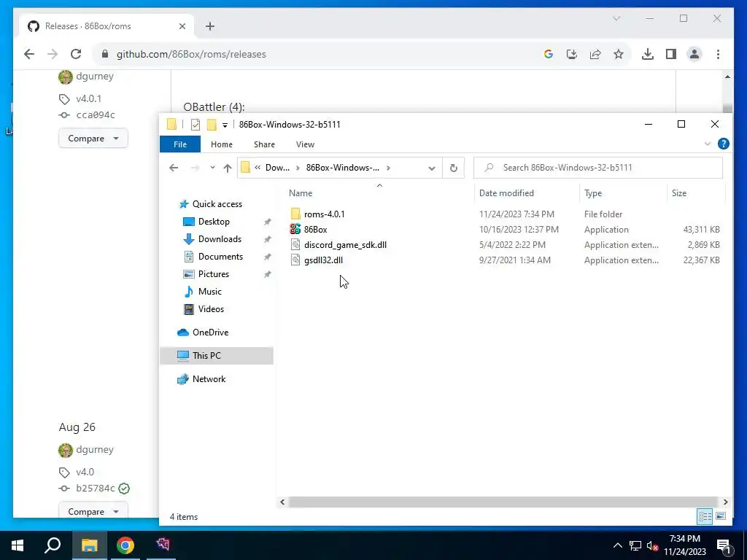Open Documents in navigation pane
This screenshot has width=747, height=560.
[x=220, y=257]
